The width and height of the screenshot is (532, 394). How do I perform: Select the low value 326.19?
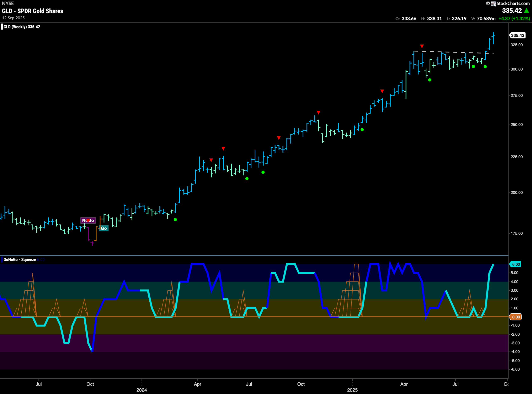tap(459, 19)
